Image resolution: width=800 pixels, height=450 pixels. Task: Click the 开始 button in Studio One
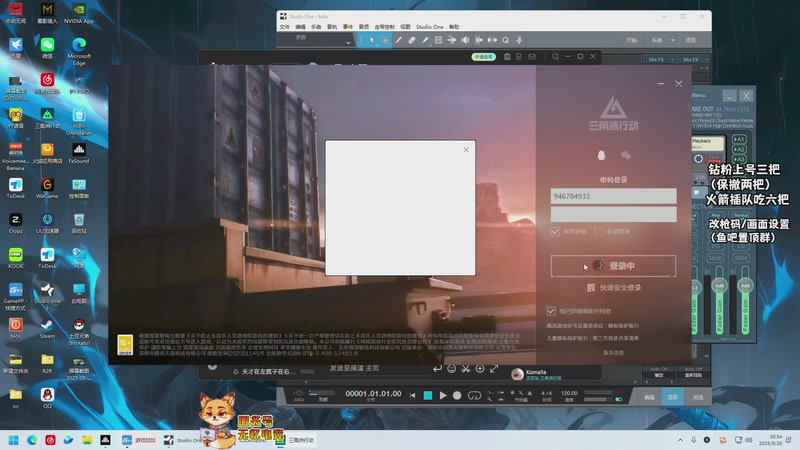point(632,40)
